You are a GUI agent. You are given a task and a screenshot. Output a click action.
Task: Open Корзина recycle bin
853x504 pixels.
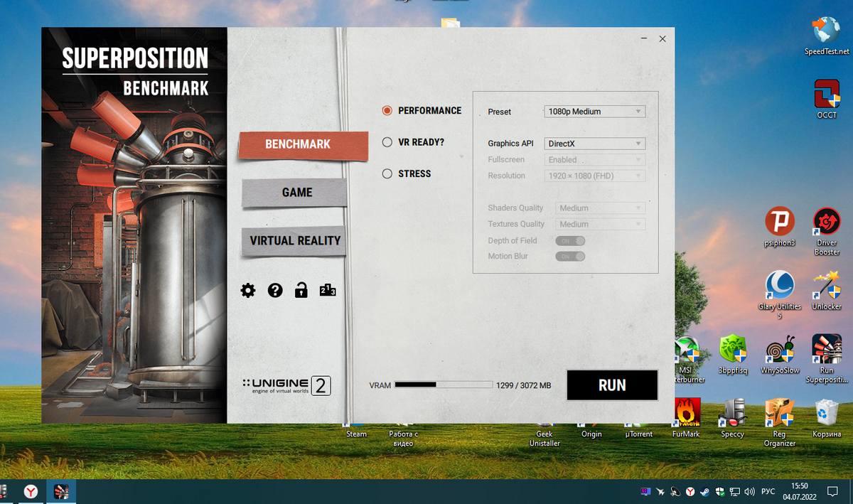[827, 418]
